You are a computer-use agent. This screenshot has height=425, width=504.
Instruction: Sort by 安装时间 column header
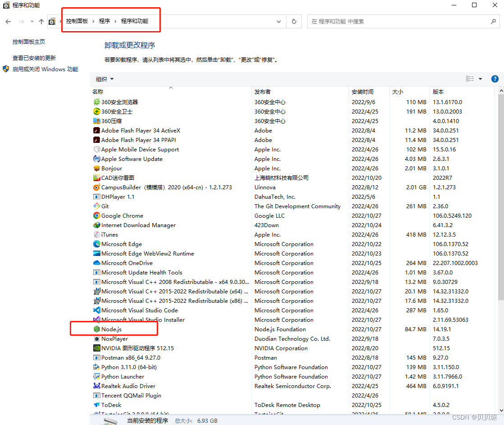coord(369,91)
